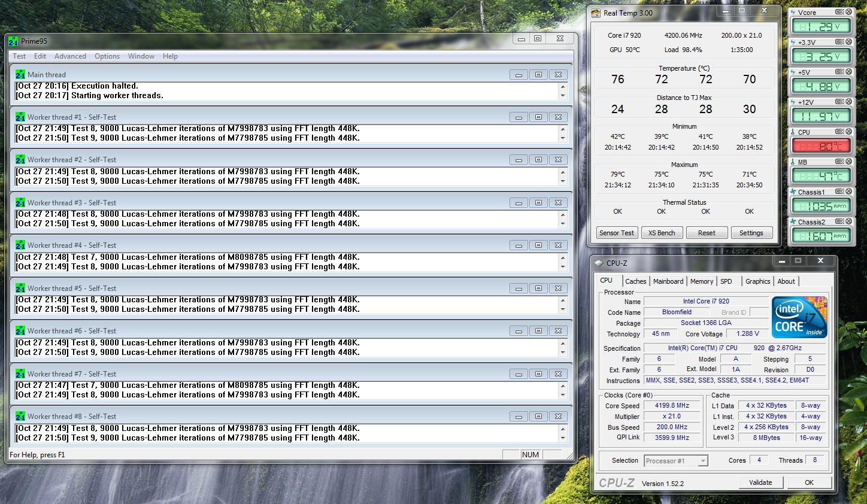
Task: Click OK in the CPU-Z window
Action: [809, 482]
